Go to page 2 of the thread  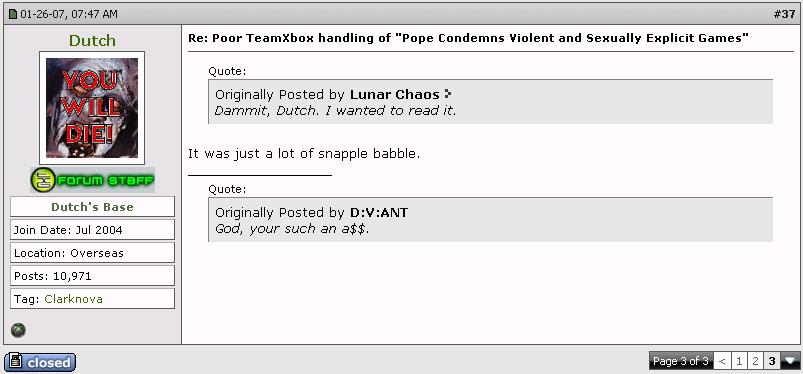(755, 361)
